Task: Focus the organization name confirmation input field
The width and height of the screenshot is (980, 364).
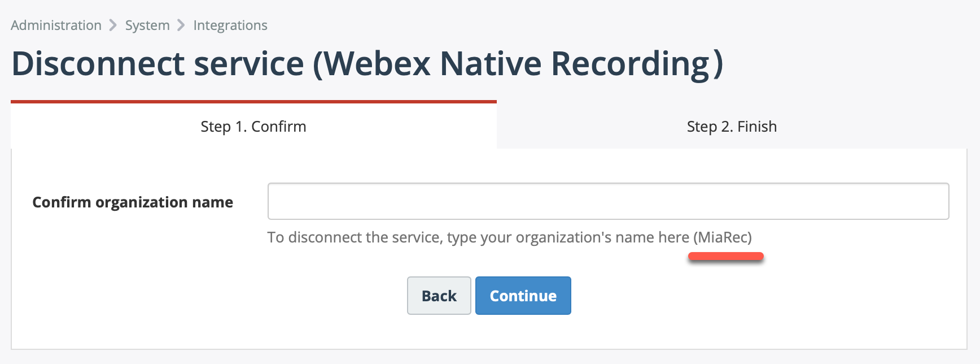Action: pos(608,201)
